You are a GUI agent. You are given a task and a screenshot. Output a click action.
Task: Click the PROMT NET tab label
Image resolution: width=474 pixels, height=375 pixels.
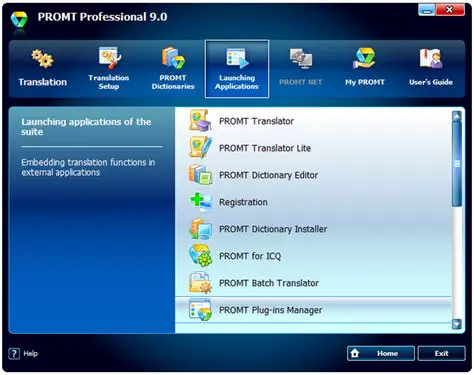(x=301, y=82)
